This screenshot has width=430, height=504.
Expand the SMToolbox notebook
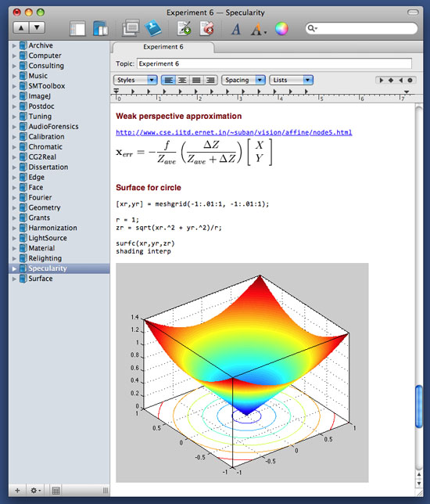click(14, 86)
